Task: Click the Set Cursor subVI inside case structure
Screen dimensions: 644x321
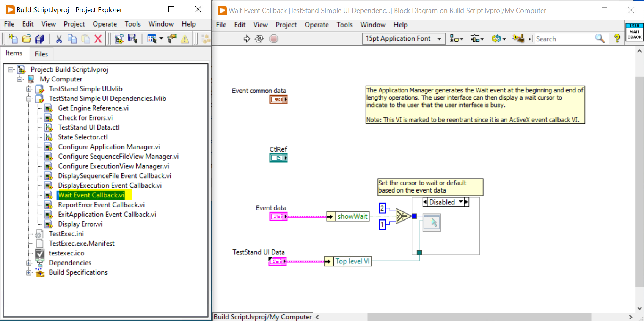Action: pyautogui.click(x=432, y=223)
